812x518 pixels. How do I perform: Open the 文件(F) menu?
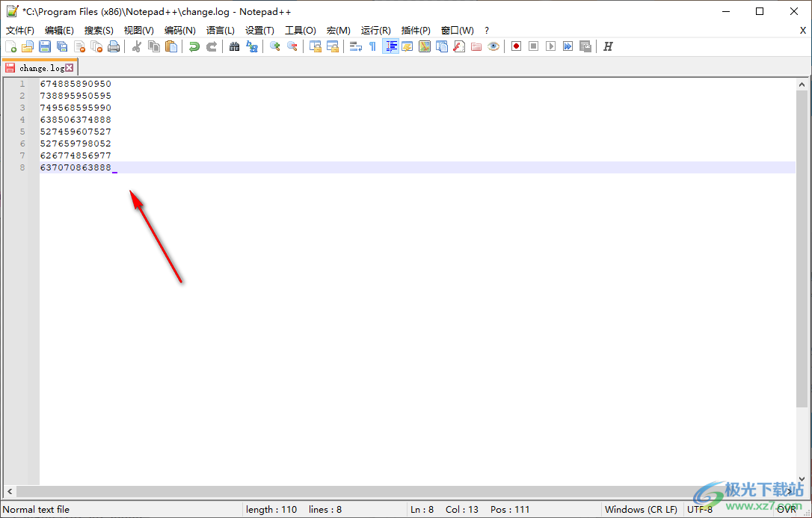pyautogui.click(x=19, y=31)
